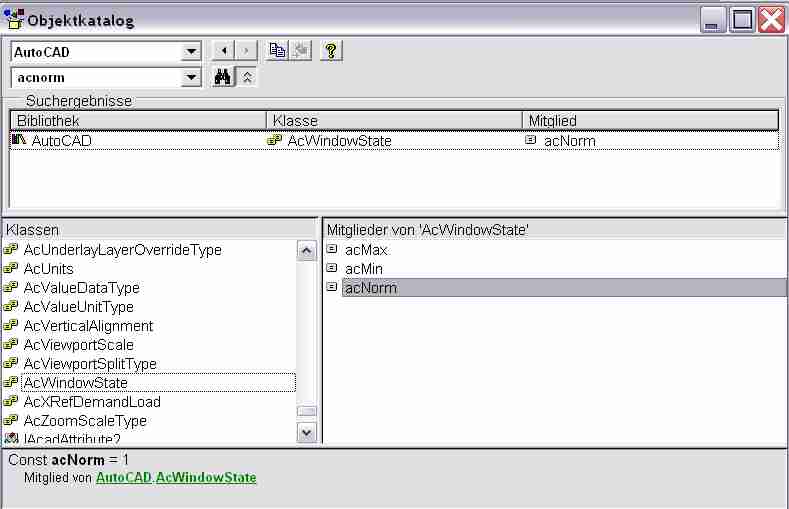This screenshot has width=789, height=509.
Task: Select AcValueUnitType class
Action: pos(78,307)
